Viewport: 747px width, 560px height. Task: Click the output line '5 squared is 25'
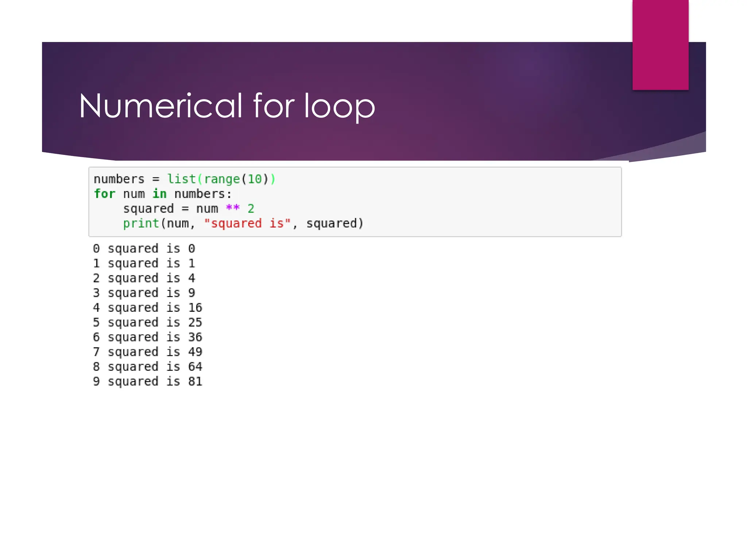point(147,322)
